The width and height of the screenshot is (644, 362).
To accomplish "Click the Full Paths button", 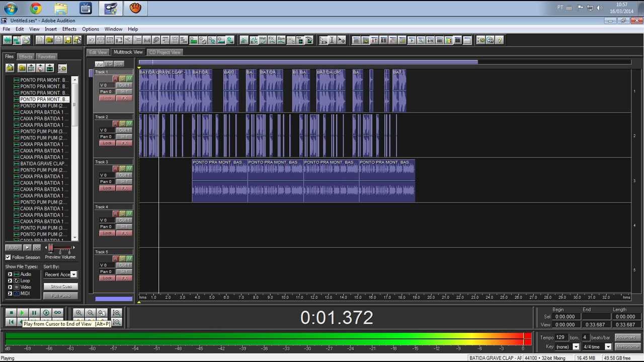I will [61, 296].
